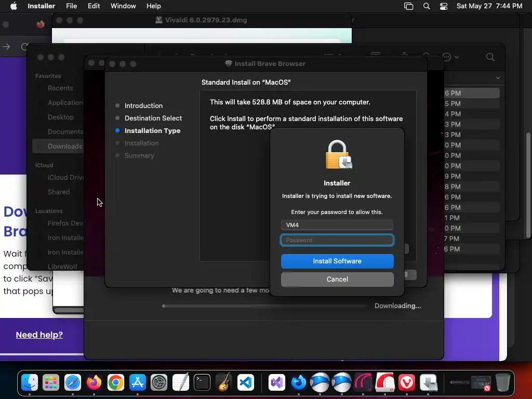Screen dimensions: 532x399
Task: Open System Settings gear in the Dock
Action: click(159, 383)
